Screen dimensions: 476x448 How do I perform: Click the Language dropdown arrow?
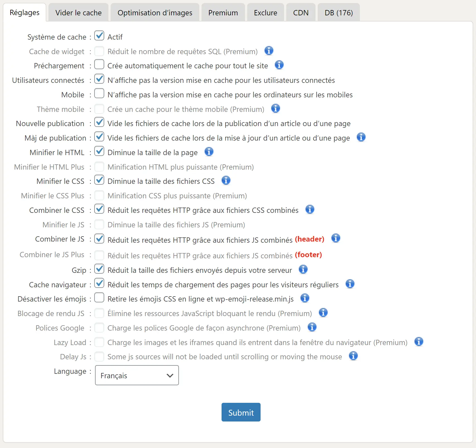pyautogui.click(x=170, y=375)
